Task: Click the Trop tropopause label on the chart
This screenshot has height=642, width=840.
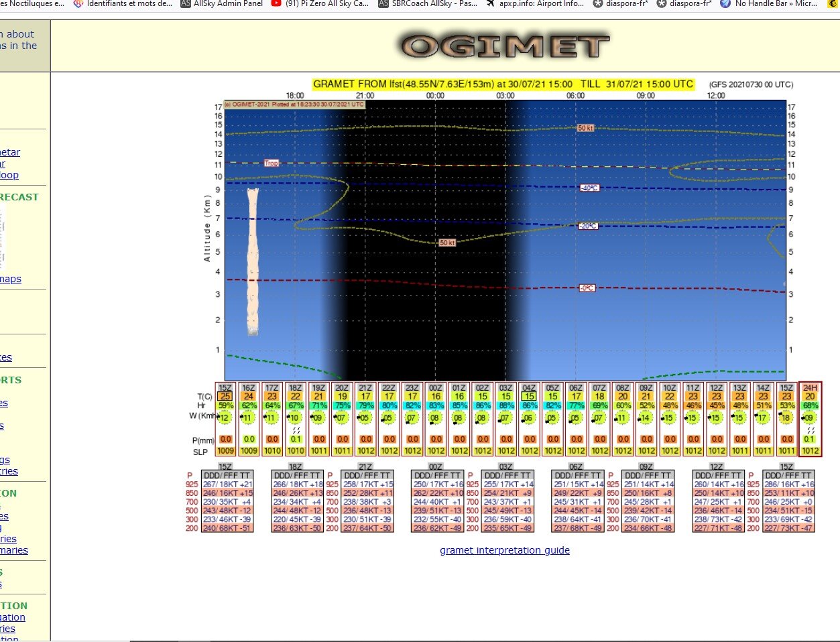Action: [x=271, y=163]
